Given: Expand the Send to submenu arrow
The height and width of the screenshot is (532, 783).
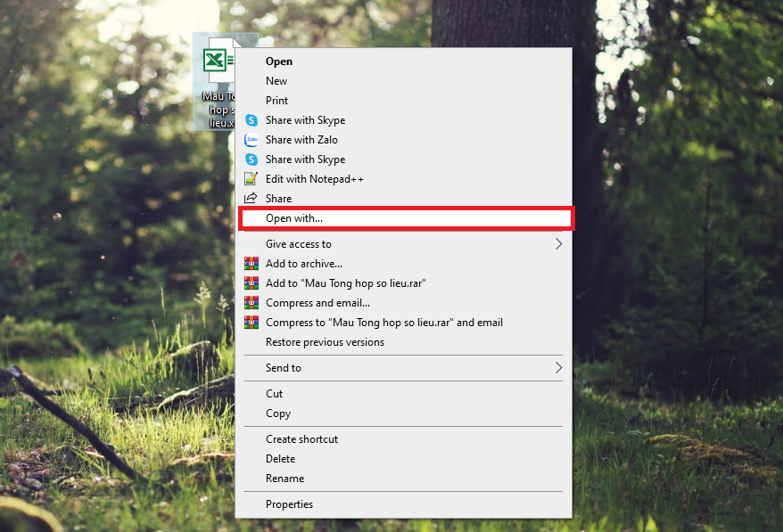Looking at the screenshot, I should tap(558, 368).
